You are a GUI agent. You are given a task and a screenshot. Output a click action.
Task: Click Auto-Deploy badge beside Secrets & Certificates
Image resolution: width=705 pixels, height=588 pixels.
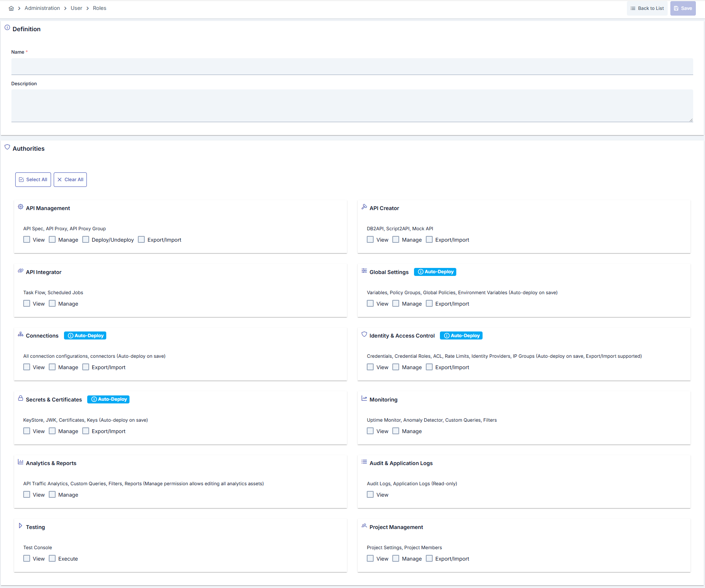click(x=108, y=399)
